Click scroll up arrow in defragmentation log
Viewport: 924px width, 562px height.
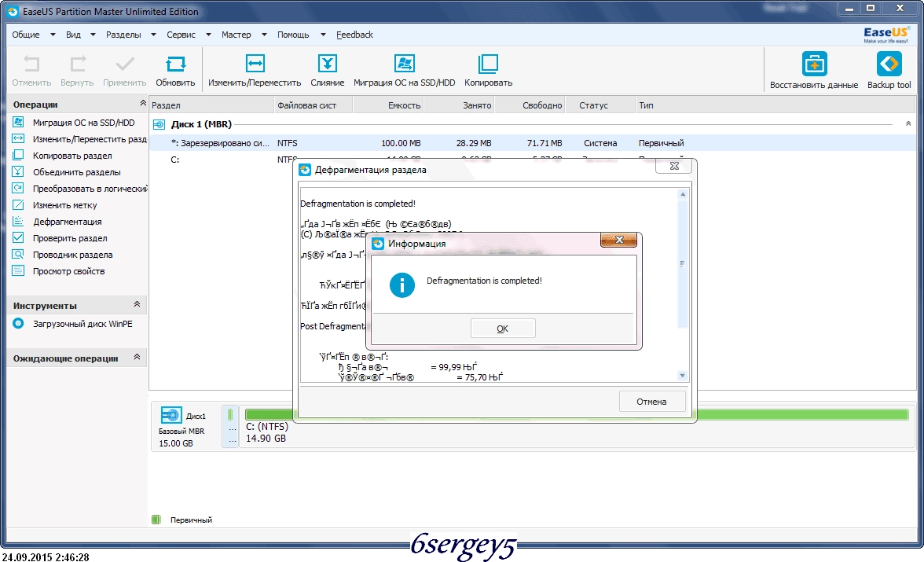(x=682, y=194)
